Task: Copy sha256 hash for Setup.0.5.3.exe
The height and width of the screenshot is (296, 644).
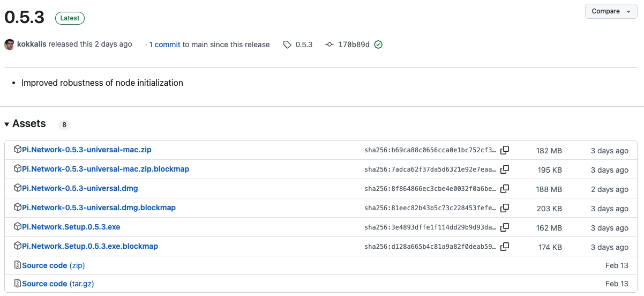Action: point(504,227)
